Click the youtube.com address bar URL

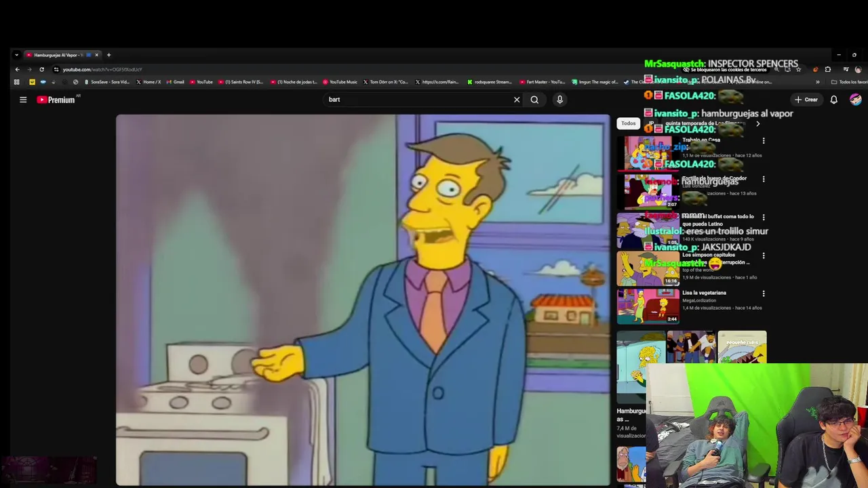[x=102, y=69]
